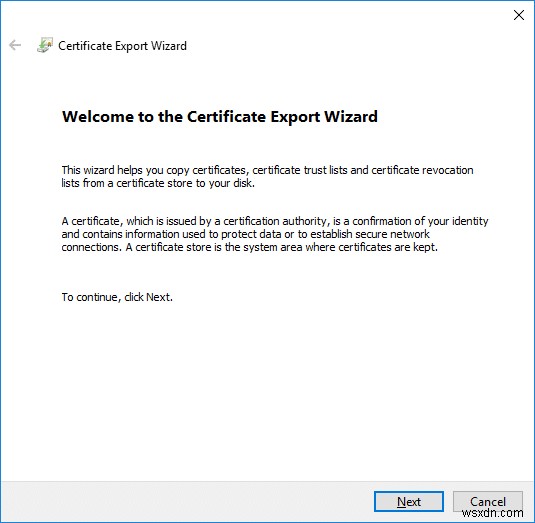
Task: Click the back arrow in the wizard header
Action: [15, 45]
